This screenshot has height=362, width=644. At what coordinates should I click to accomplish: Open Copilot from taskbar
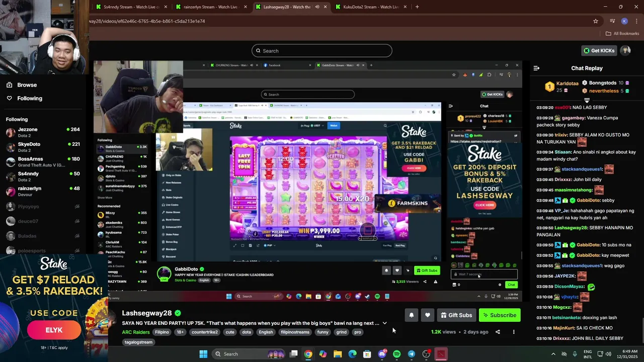tap(323, 354)
